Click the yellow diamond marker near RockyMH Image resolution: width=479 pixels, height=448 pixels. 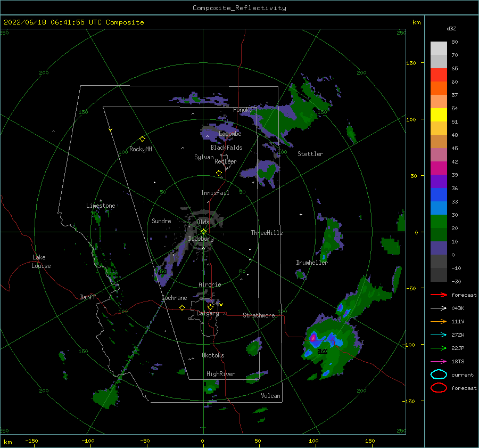click(x=142, y=139)
